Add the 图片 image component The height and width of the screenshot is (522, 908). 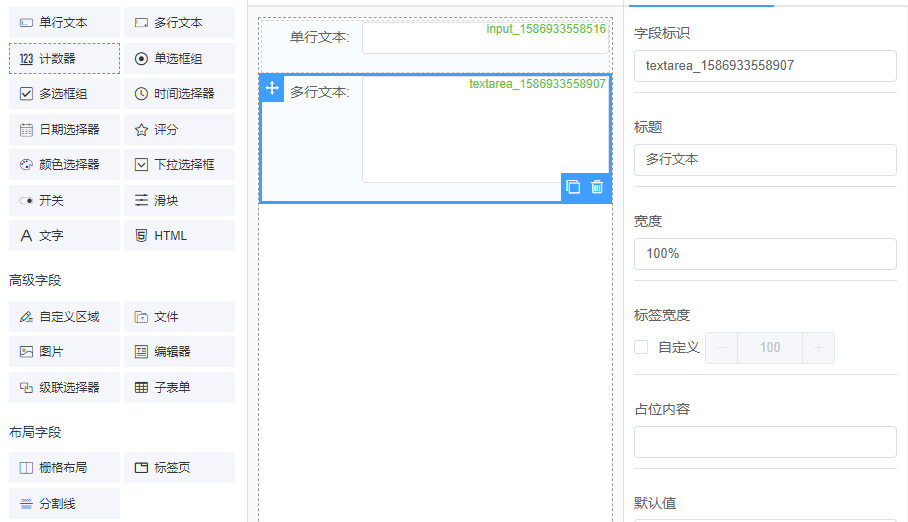pyautogui.click(x=64, y=352)
